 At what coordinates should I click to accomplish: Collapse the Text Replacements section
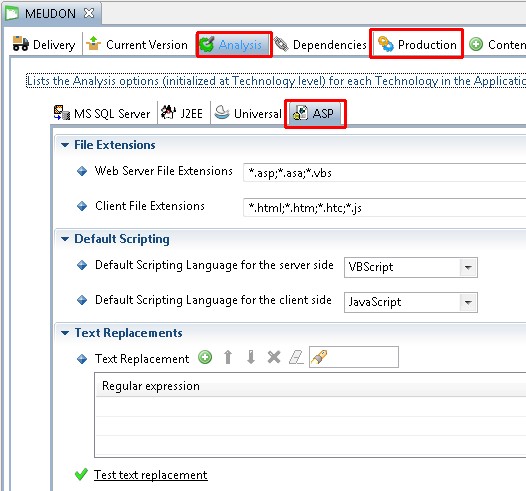pyautogui.click(x=65, y=333)
